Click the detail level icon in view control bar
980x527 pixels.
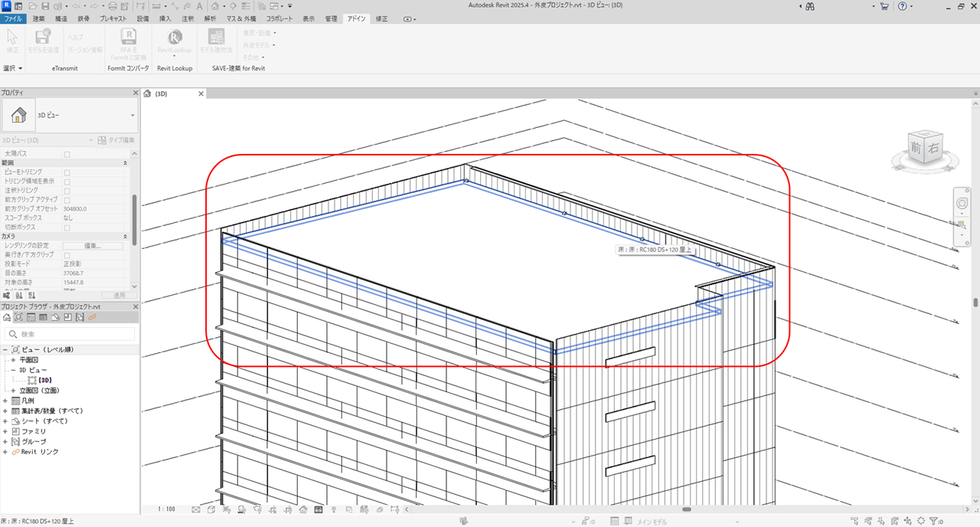click(x=195, y=509)
